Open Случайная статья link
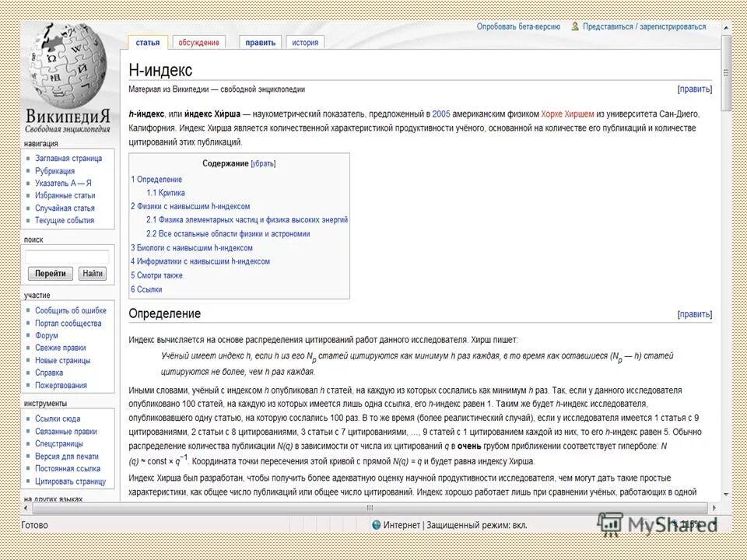Viewport: 747px width, 560px height. [x=65, y=208]
